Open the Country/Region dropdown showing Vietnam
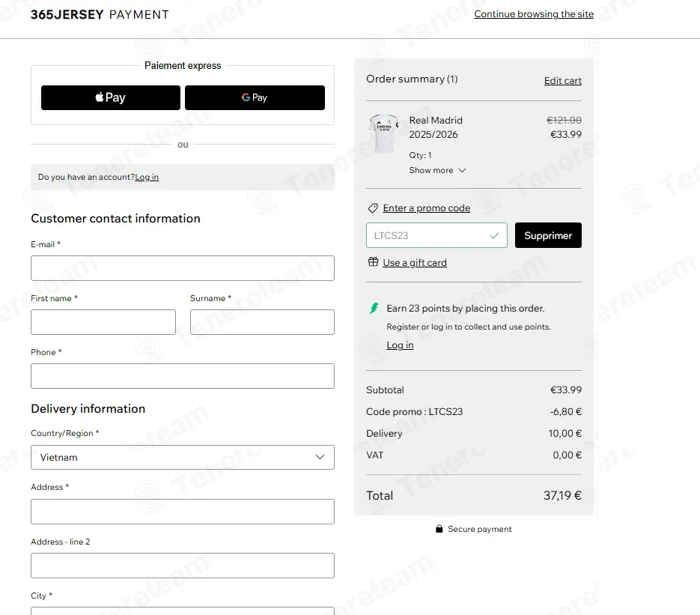This screenshot has width=700, height=615. point(183,458)
